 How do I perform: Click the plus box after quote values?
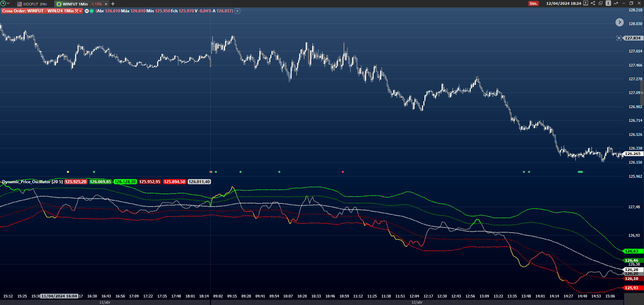(237, 11)
